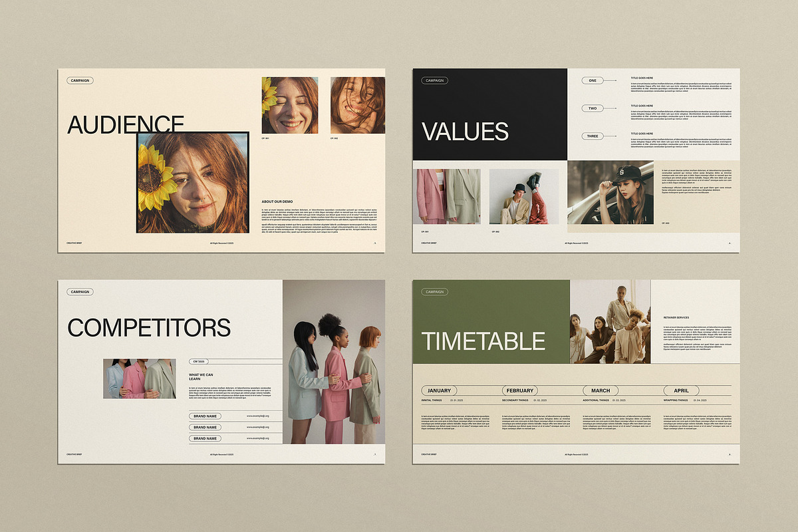The width and height of the screenshot is (798, 532).
Task: Select the APRIL tab in the timetable
Action: pos(680,390)
